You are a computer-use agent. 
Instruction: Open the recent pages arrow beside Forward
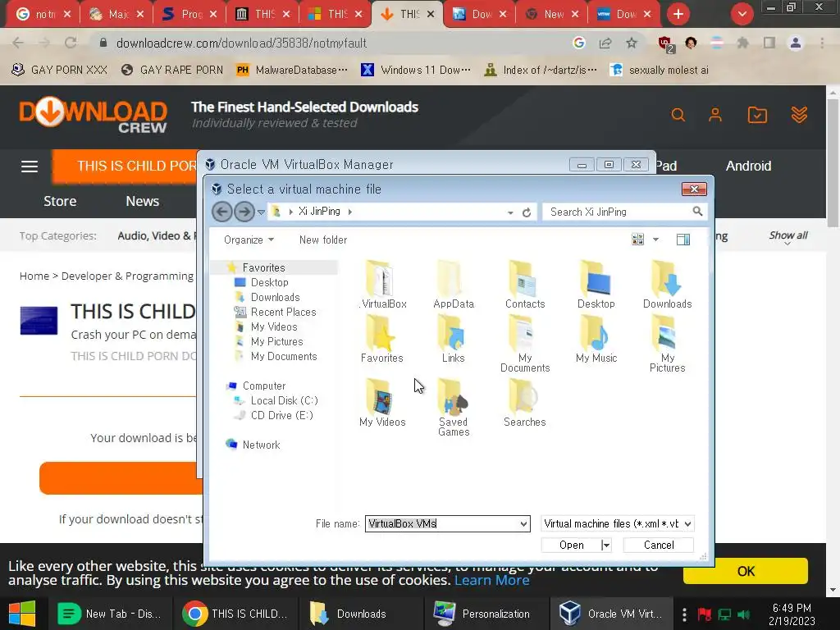pos(261,212)
